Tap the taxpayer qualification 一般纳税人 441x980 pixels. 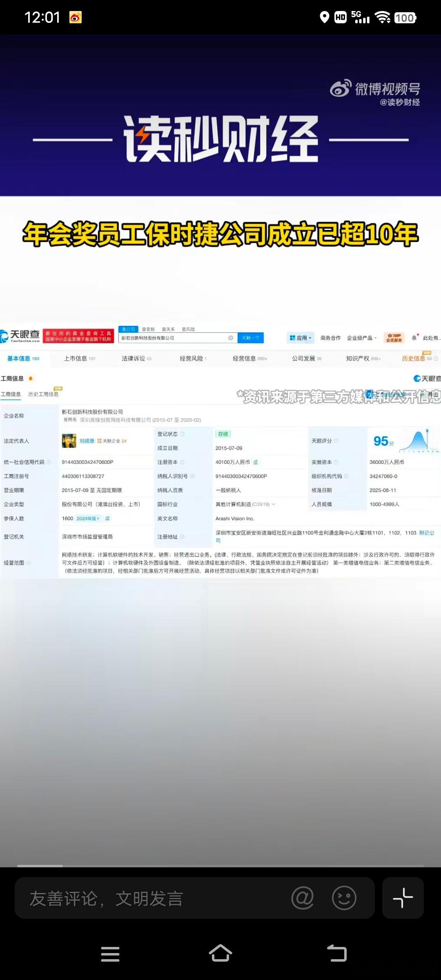228,490
